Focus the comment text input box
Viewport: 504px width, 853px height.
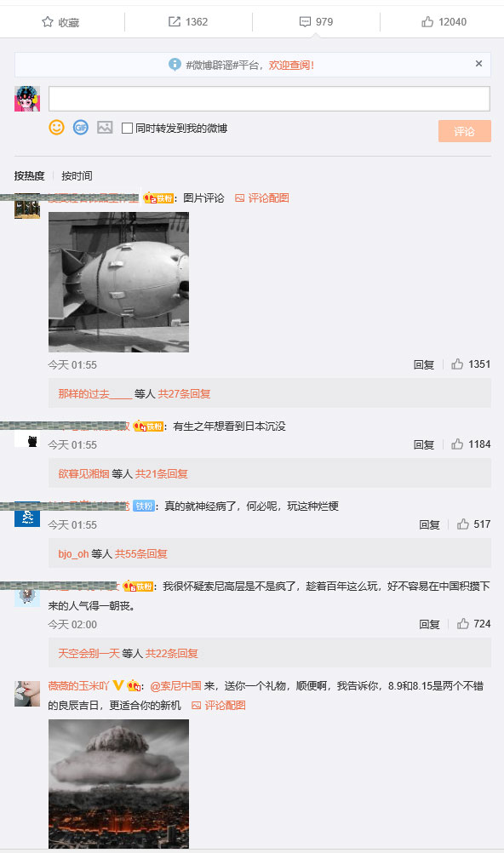pyautogui.click(x=269, y=99)
